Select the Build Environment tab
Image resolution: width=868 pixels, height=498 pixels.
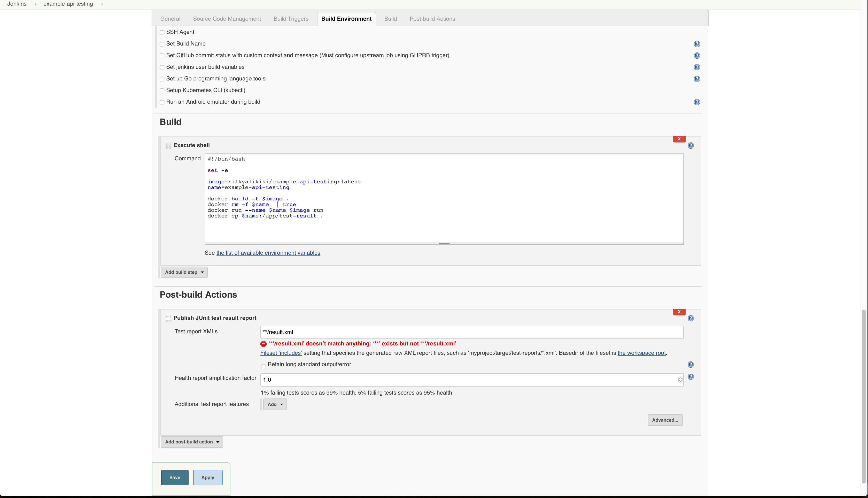(x=346, y=19)
